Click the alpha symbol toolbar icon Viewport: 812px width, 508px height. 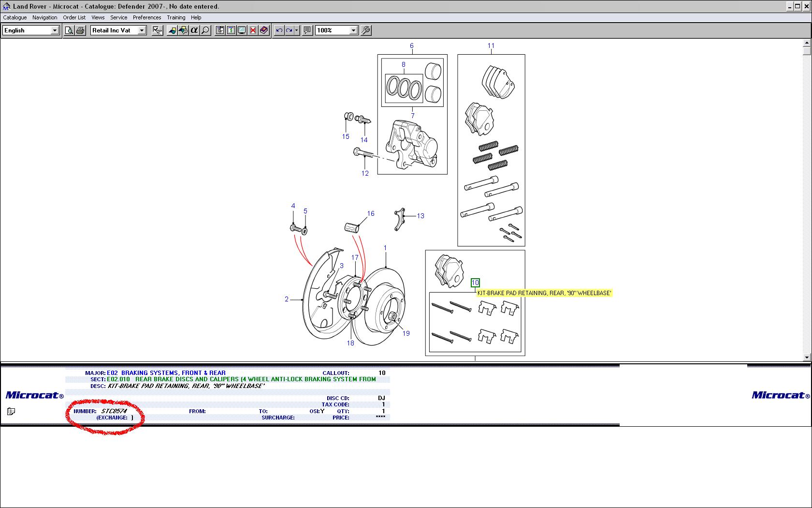[x=194, y=30]
